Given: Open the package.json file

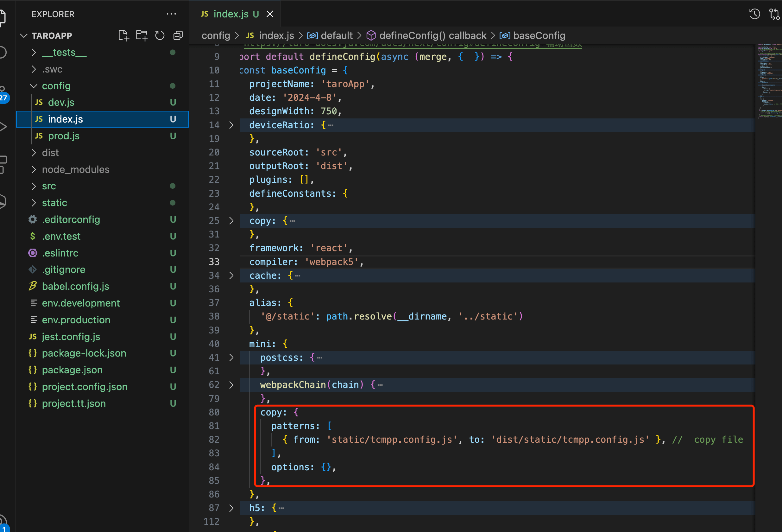Looking at the screenshot, I should tap(72, 370).
